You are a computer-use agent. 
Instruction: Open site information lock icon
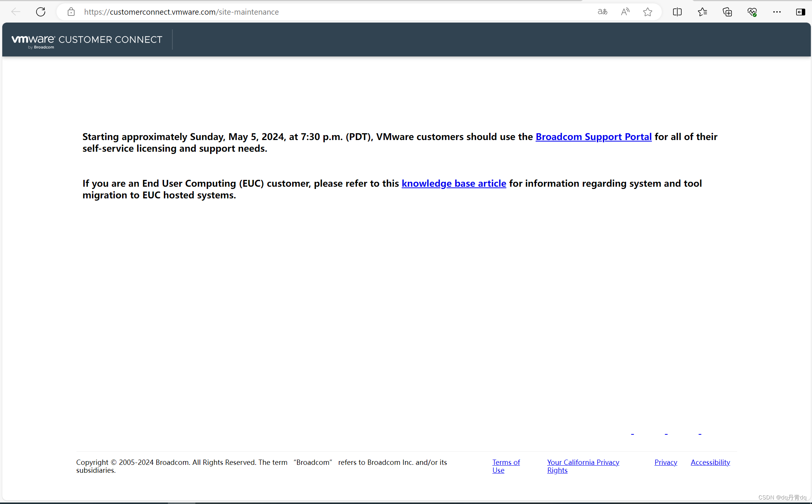[71, 12]
